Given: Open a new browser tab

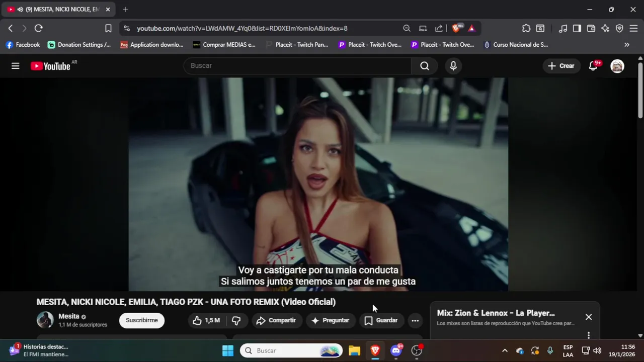Looking at the screenshot, I should [125, 10].
